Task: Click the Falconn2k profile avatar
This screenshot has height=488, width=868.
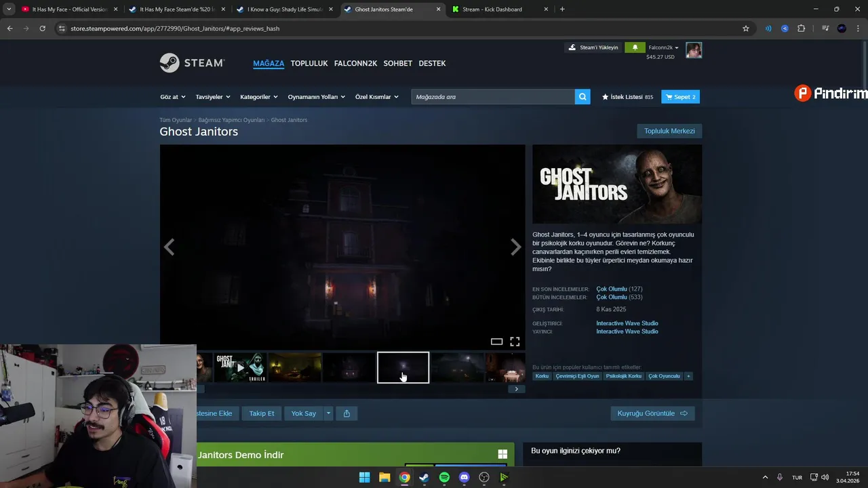Action: click(x=694, y=50)
